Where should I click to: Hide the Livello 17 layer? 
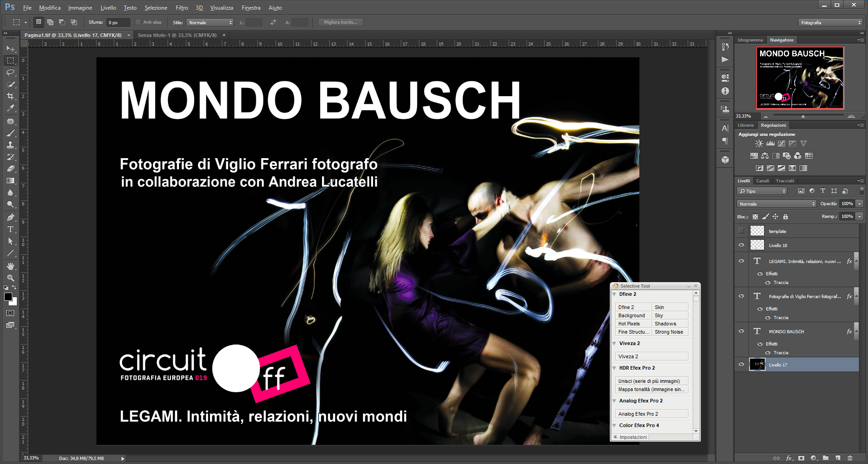741,365
